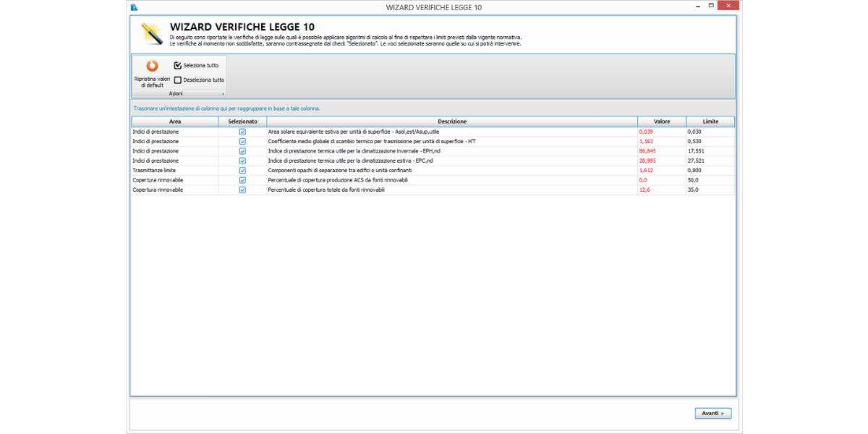This screenshot has height=434, width=868.
Task: Click the red value 86,845
Action: pos(647,151)
